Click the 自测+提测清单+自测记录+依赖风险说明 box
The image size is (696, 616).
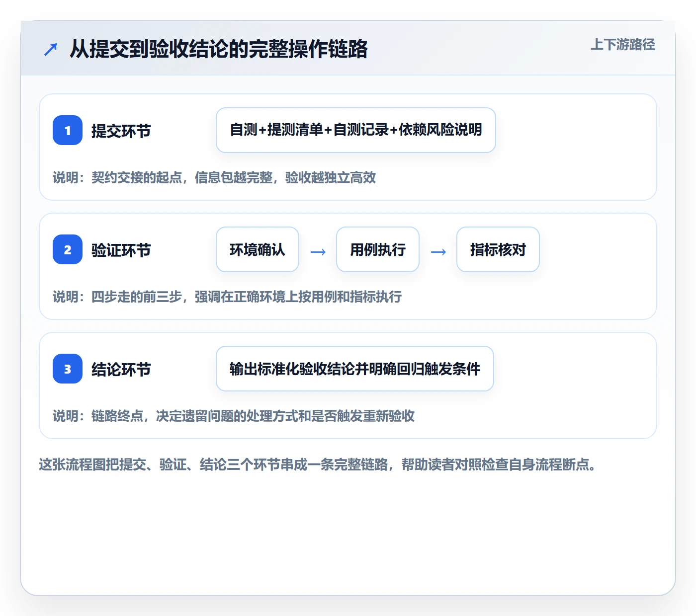pyautogui.click(x=356, y=130)
